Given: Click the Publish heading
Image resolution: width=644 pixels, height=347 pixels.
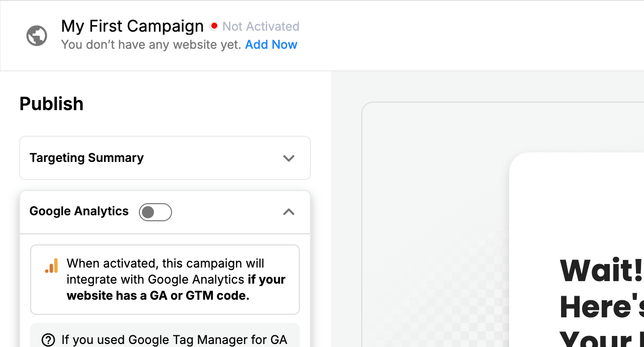Looking at the screenshot, I should 51,104.
